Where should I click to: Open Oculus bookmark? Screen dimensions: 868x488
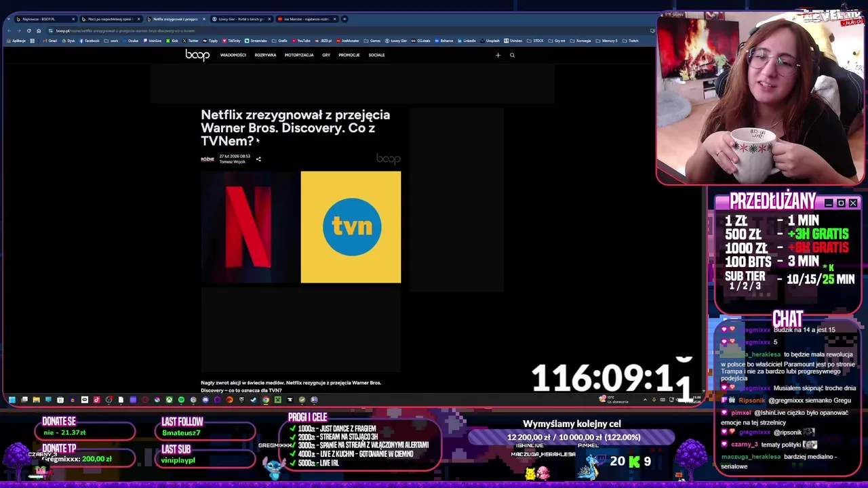131,41
